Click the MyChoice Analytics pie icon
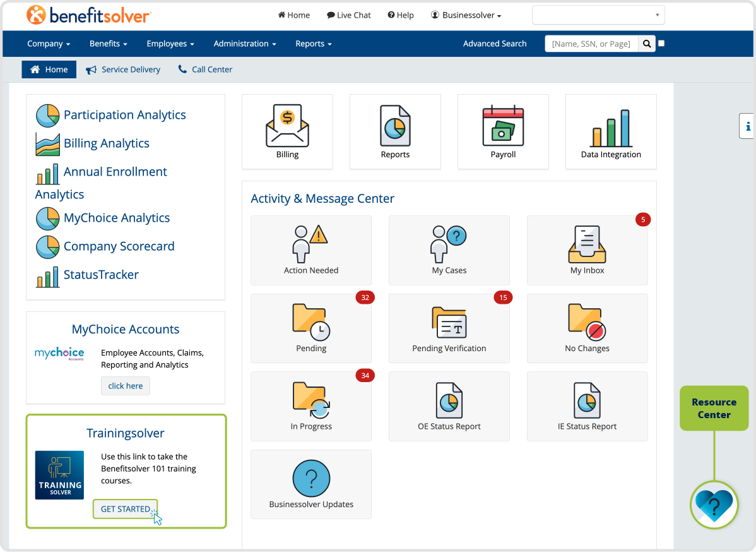Viewport: 756px width, 552px height. 48,219
